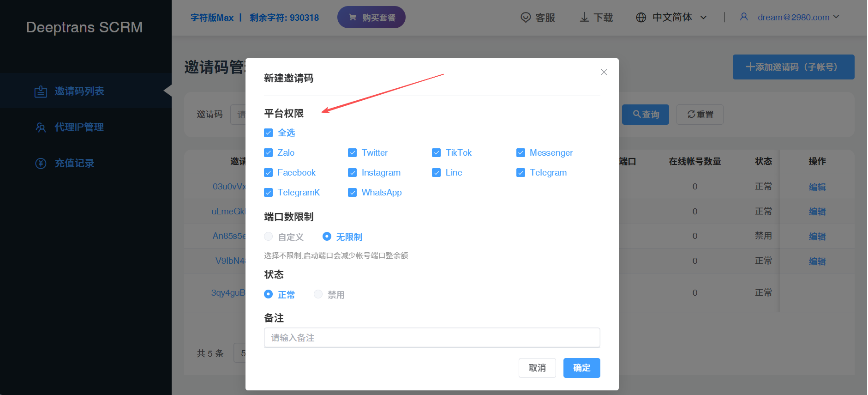The image size is (868, 395).
Task: Click the 剩余字符: 930318 text
Action: tap(284, 18)
